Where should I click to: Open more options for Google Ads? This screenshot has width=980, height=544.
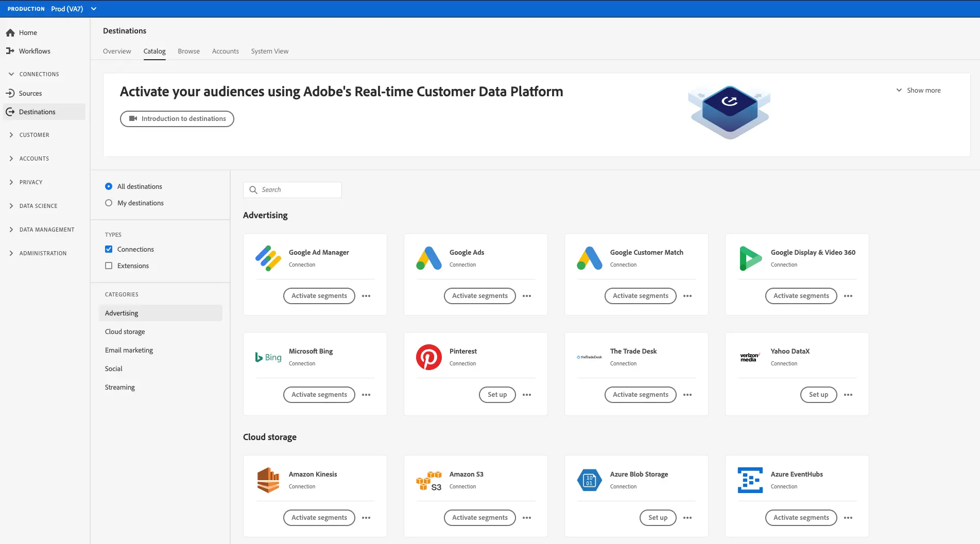tap(527, 296)
